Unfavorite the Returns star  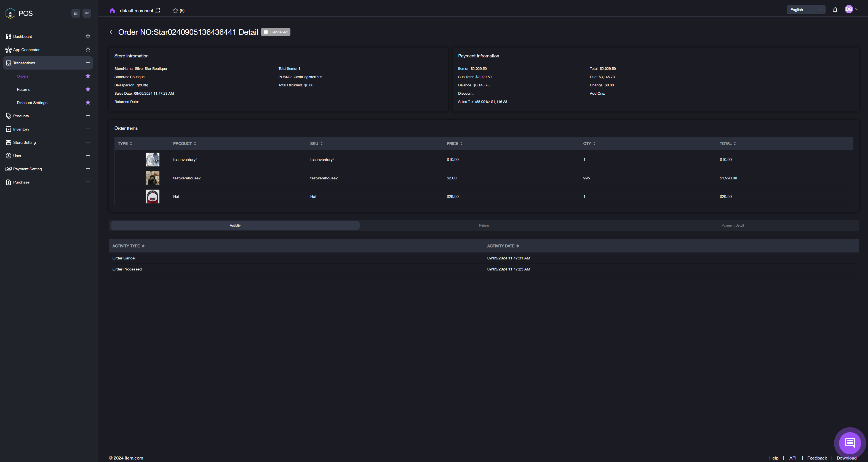click(88, 89)
